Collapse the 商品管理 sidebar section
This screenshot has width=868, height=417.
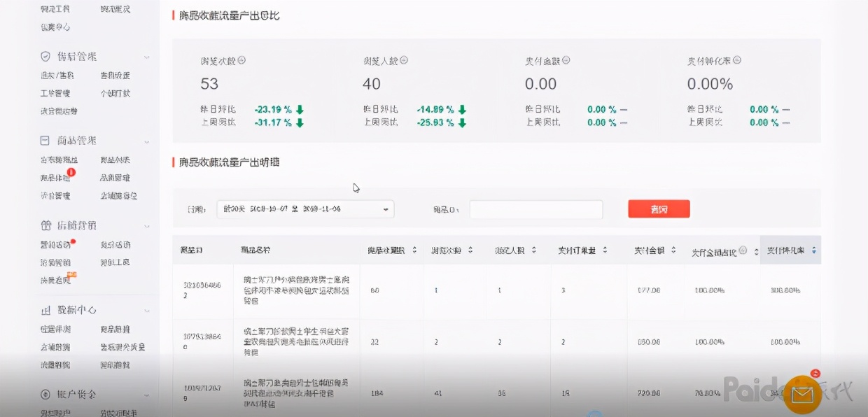tap(146, 140)
